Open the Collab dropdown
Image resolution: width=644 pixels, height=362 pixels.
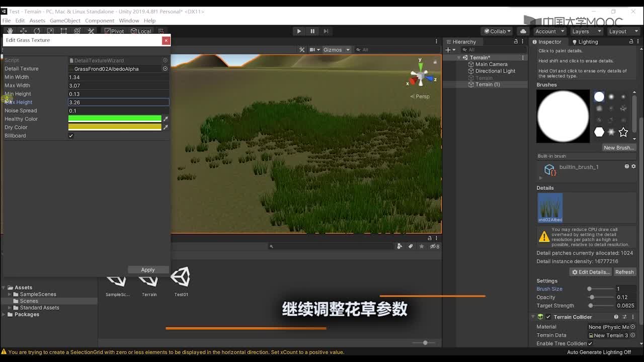[497, 31]
